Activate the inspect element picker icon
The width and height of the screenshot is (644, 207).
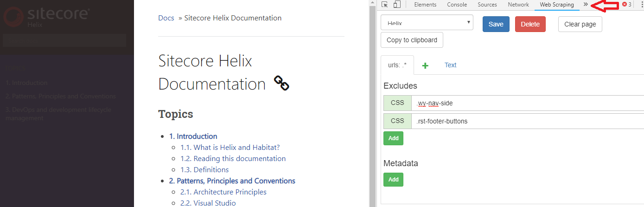tap(385, 5)
